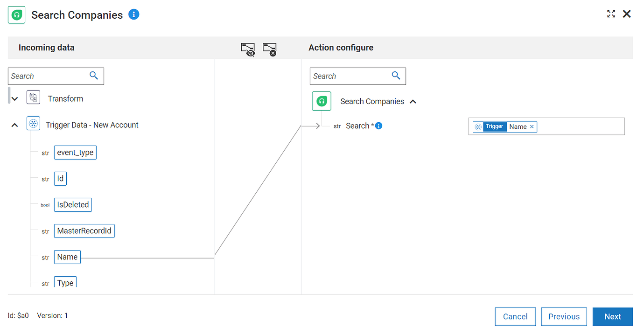Cancel the action configuration
Screen dimensions: 644x335
click(x=515, y=316)
